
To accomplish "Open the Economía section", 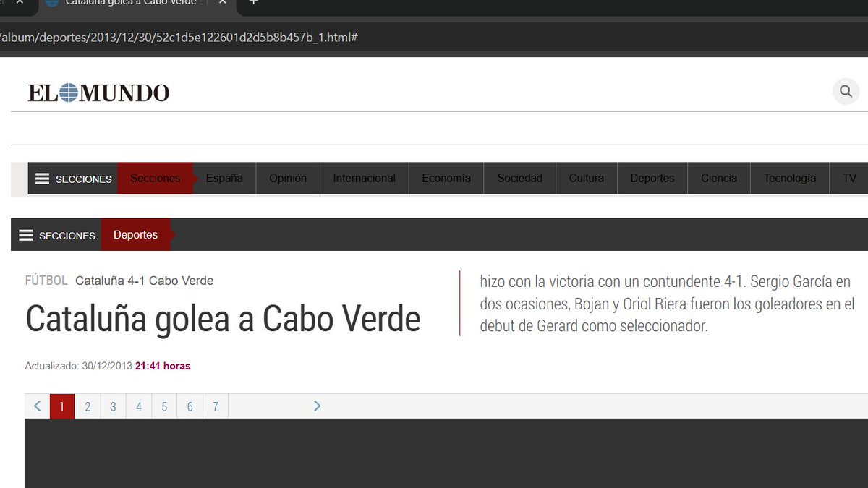I will (446, 179).
